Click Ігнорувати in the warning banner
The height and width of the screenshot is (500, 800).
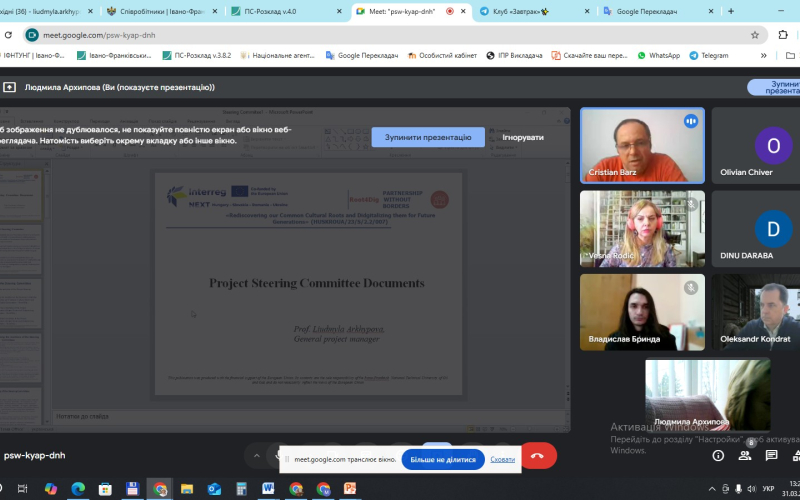click(522, 137)
